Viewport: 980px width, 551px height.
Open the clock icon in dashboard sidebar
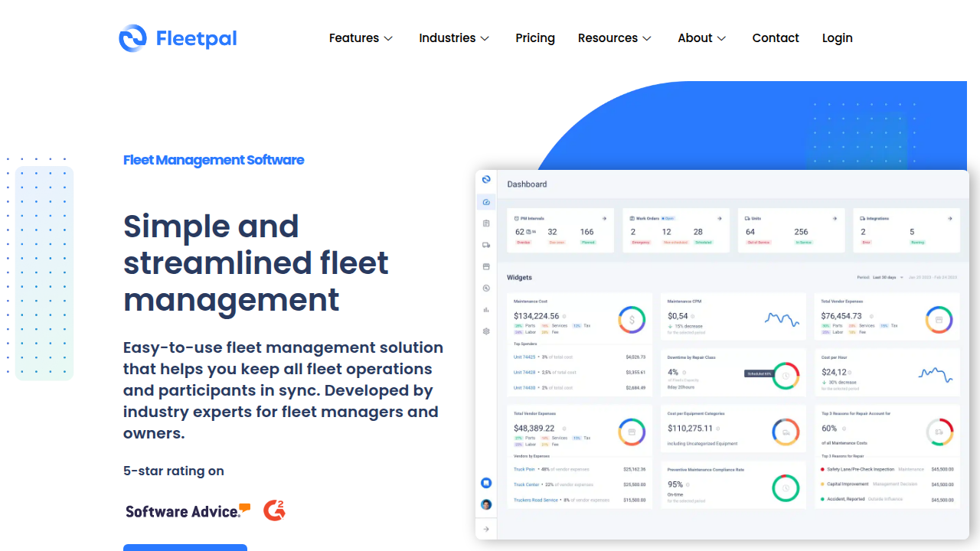(486, 289)
